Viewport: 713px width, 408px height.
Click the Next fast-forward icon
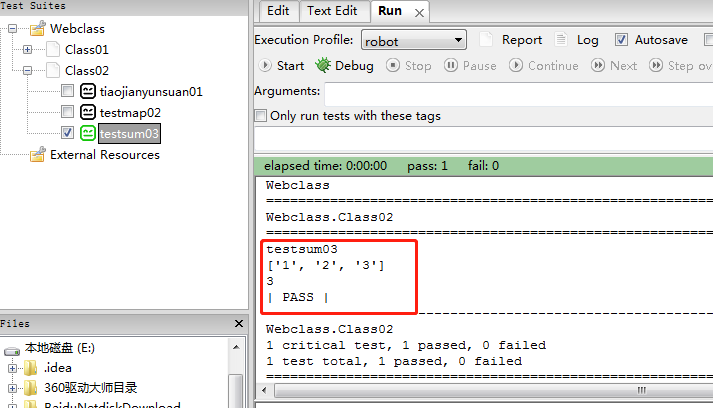coord(598,65)
